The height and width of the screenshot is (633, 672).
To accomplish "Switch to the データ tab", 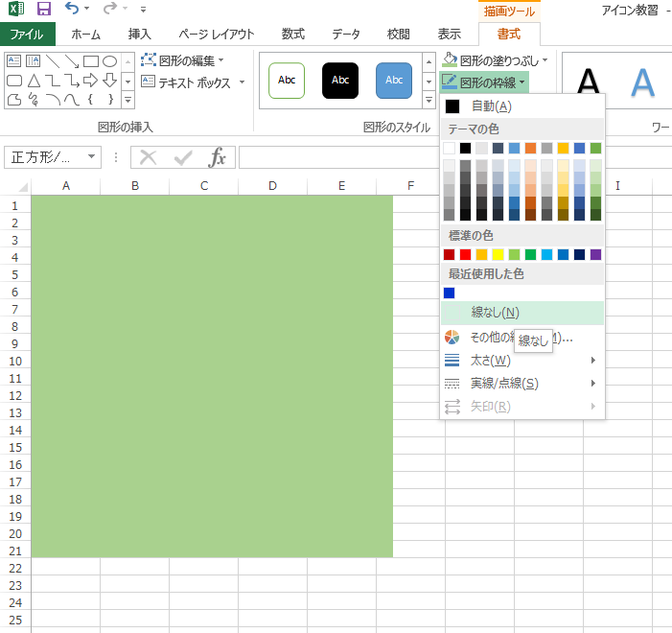I will [x=346, y=34].
